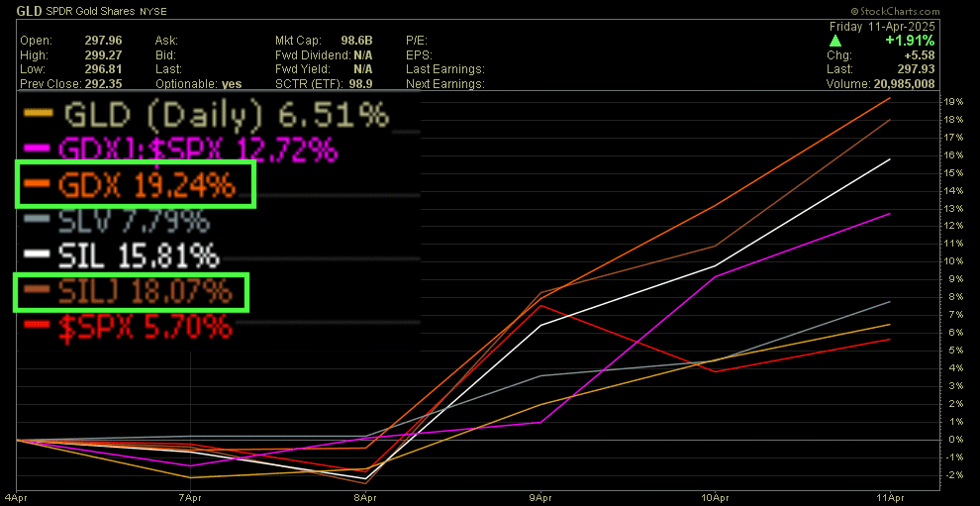Click the Last Earnings label
This screenshot has height=506, width=980.
pyautogui.click(x=445, y=68)
